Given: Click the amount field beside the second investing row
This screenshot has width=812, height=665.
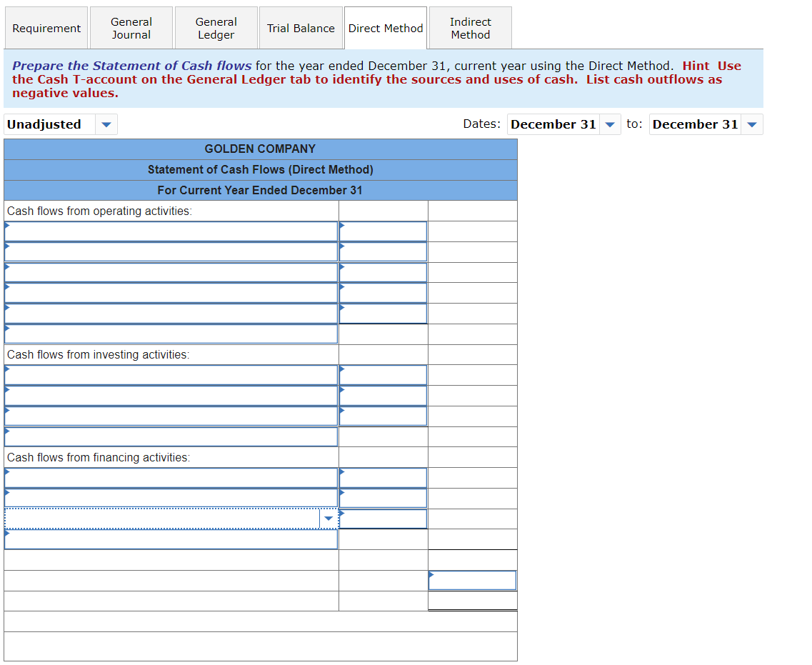Looking at the screenshot, I should tap(383, 395).
